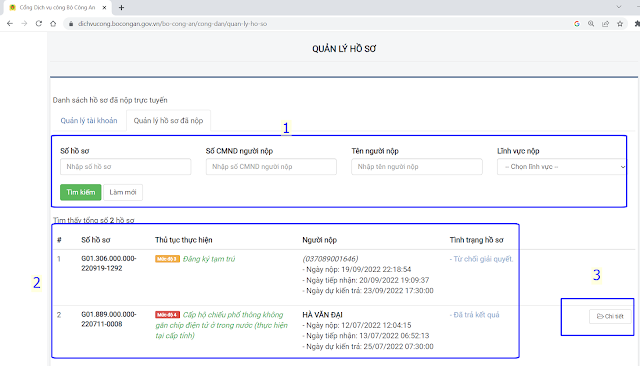Click the green Tìm kiếm button

[80, 192]
